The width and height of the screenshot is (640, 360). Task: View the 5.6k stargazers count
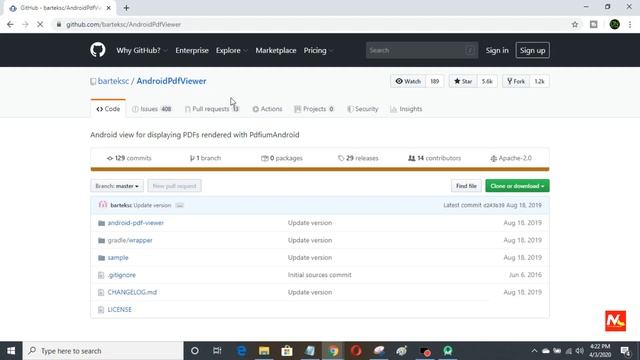487,81
